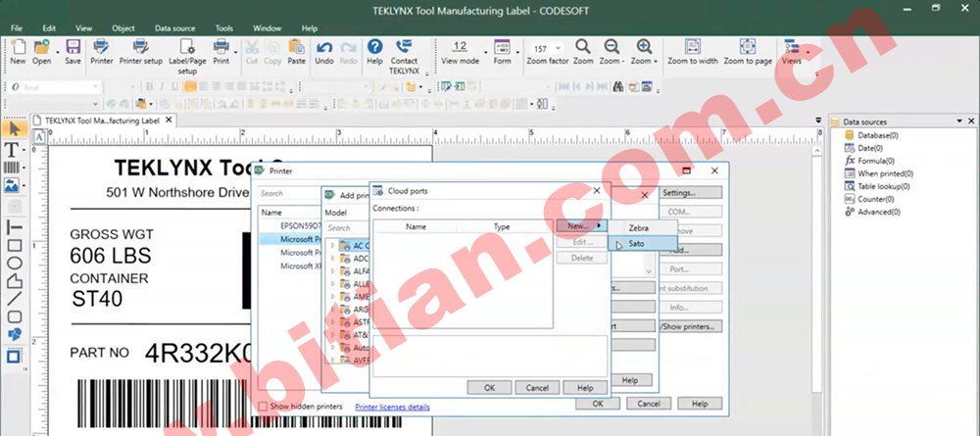
Task: Select the Ellipse drawing tool
Action: [x=15, y=263]
